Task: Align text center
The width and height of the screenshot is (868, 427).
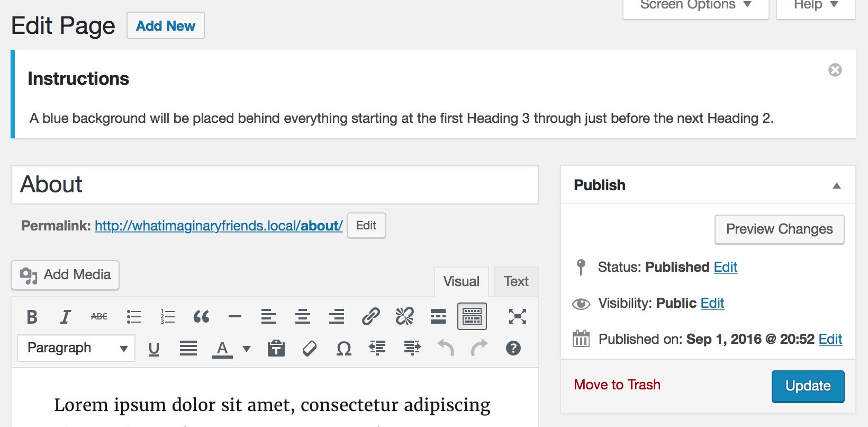Action: pos(303,317)
